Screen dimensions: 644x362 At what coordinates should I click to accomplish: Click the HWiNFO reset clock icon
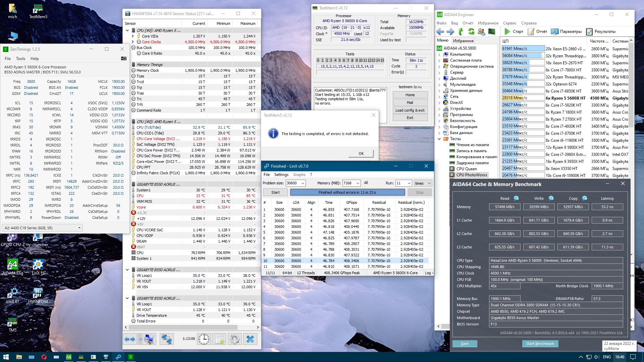pos(204,339)
